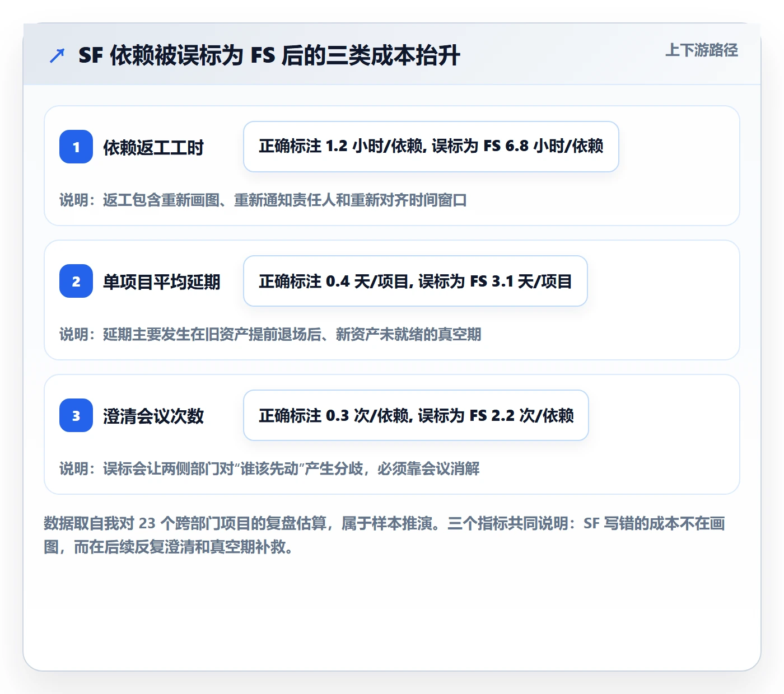Click the note about 谁该先动 分歧
Viewport: 784px width, 694px height.
269,468
